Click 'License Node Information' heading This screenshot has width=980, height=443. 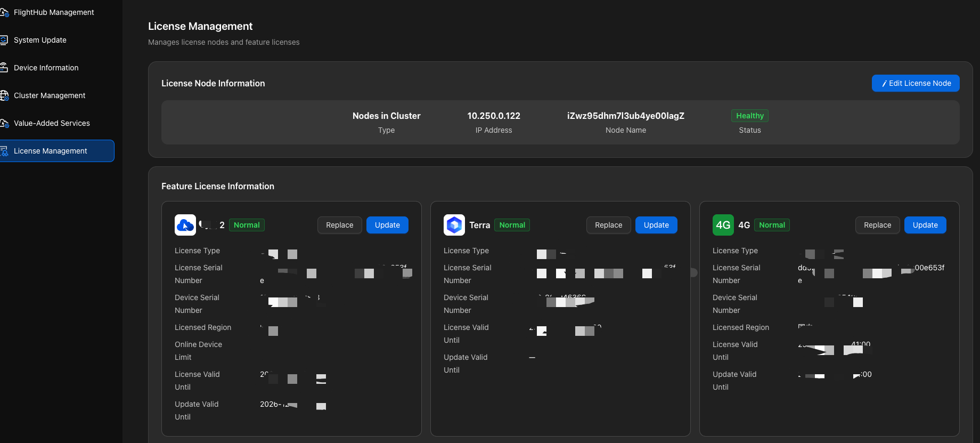[213, 83]
